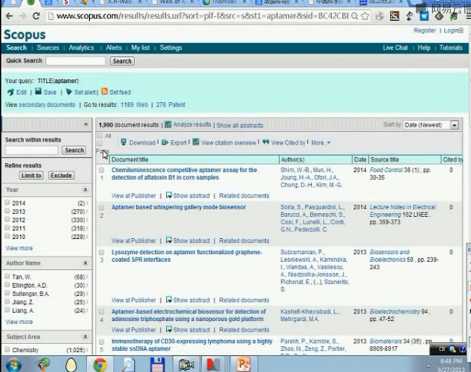Open the Settings tab

pyautogui.click(x=171, y=48)
